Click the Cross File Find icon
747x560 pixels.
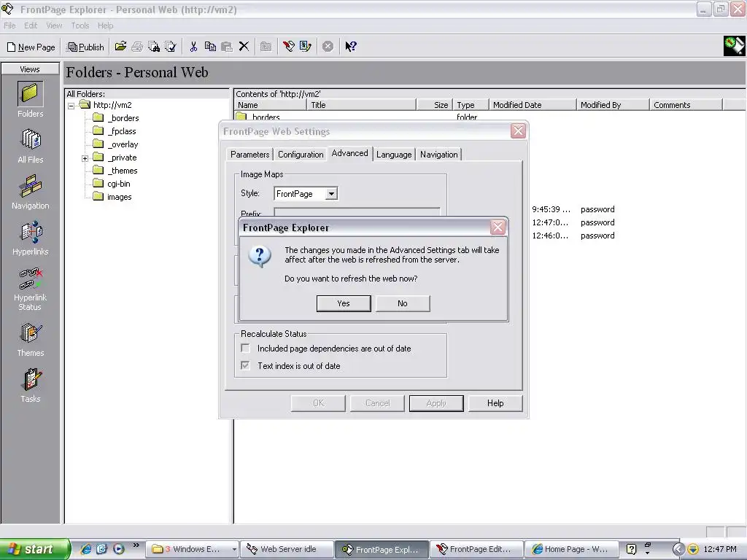[x=154, y=46]
